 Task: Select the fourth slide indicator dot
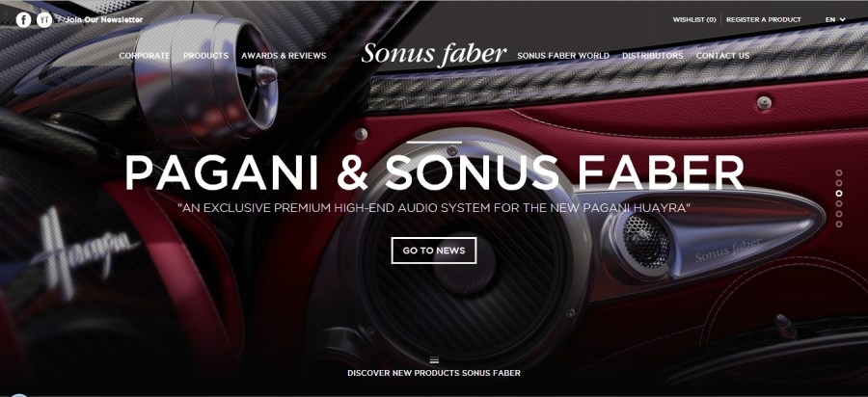tap(839, 203)
